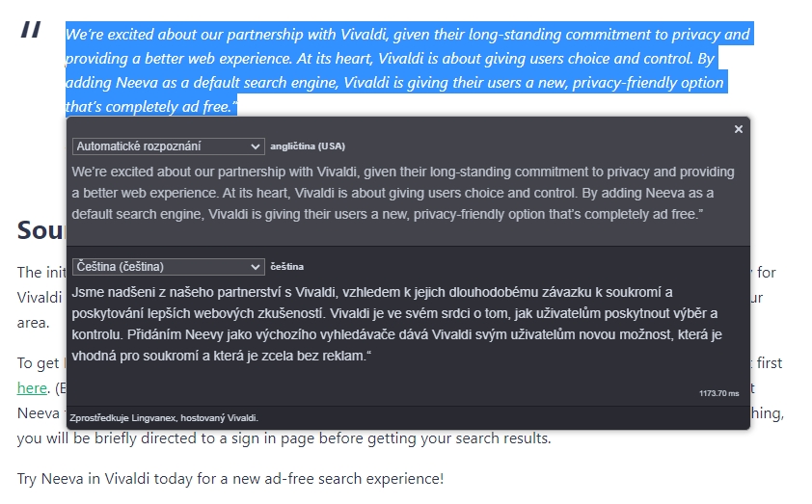Image resolution: width=812 pixels, height=504 pixels.
Task: Close the translation popup with X
Action: pyautogui.click(x=739, y=129)
